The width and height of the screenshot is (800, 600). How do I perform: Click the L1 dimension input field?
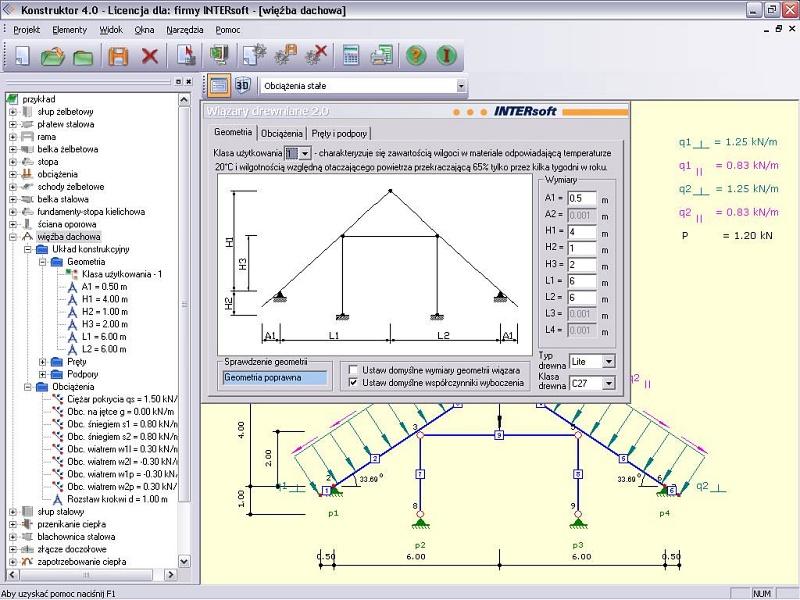(x=582, y=281)
